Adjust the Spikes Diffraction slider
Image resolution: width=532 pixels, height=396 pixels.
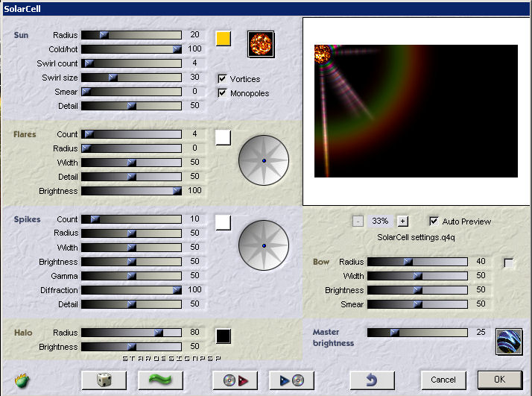point(131,290)
